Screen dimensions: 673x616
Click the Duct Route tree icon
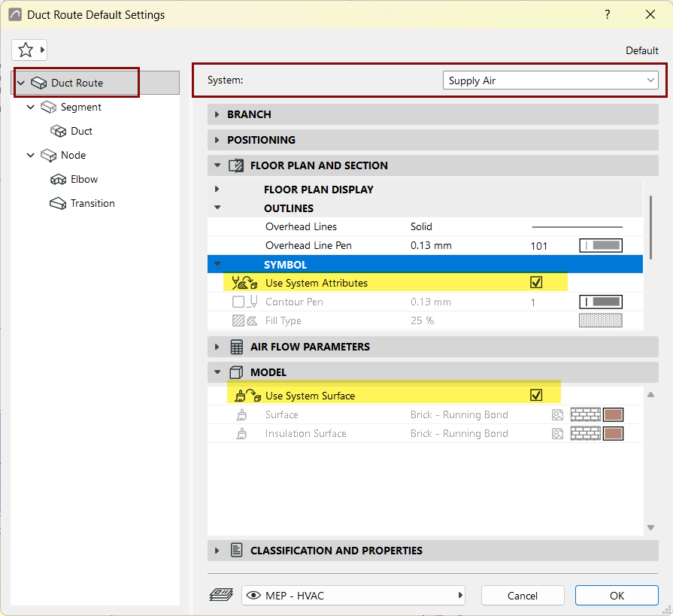(x=38, y=83)
